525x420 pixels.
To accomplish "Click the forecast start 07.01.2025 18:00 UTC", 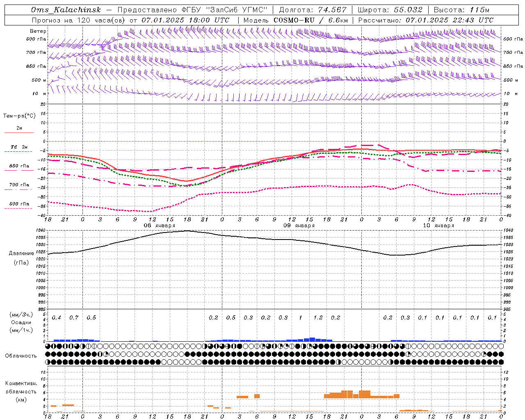I will [x=185, y=20].
